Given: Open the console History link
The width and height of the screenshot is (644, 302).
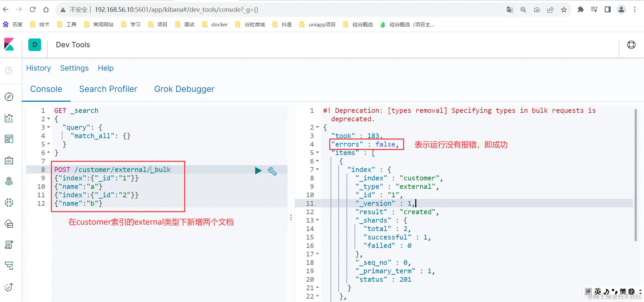Looking at the screenshot, I should (38, 68).
